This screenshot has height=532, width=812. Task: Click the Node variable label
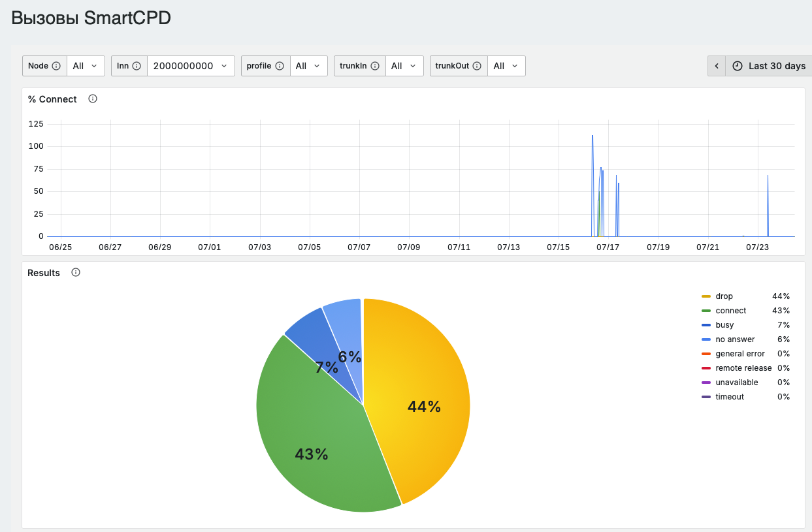coord(39,66)
